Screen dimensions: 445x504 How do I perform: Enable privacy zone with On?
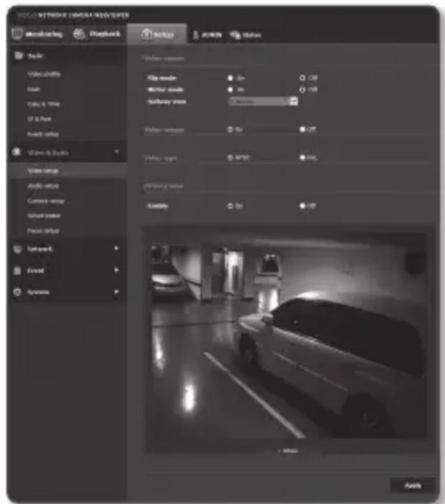230,206
